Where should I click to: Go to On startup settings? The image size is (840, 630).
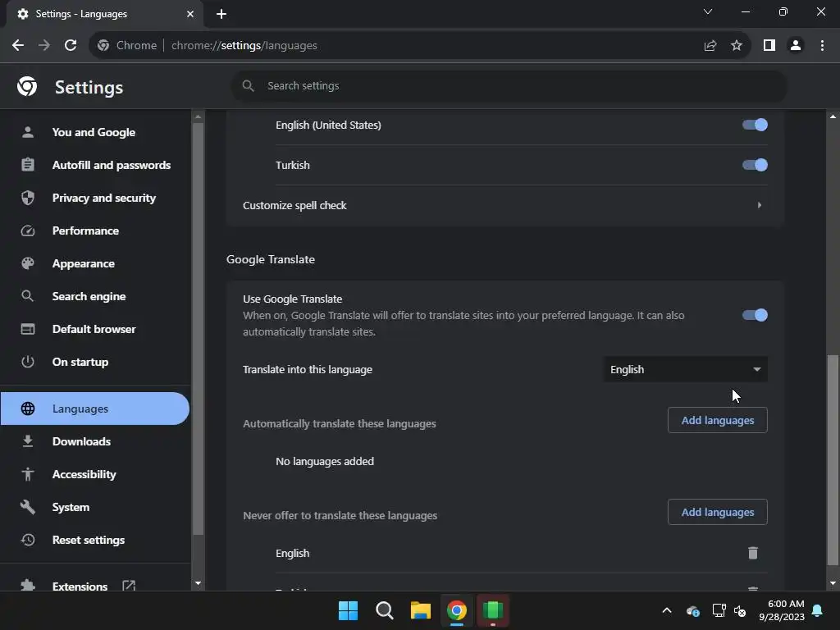[x=95, y=362]
